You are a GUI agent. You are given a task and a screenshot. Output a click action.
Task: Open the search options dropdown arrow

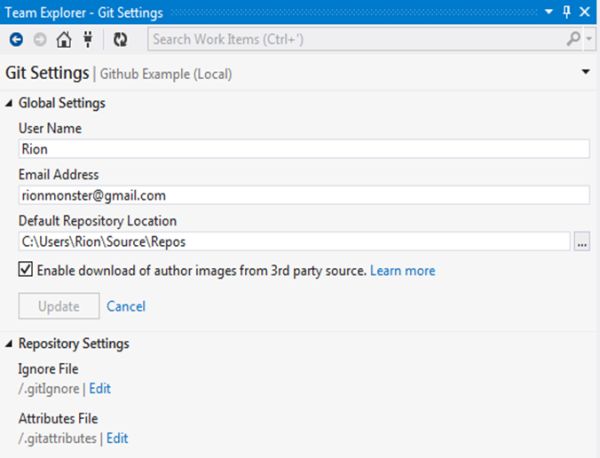[x=586, y=40]
